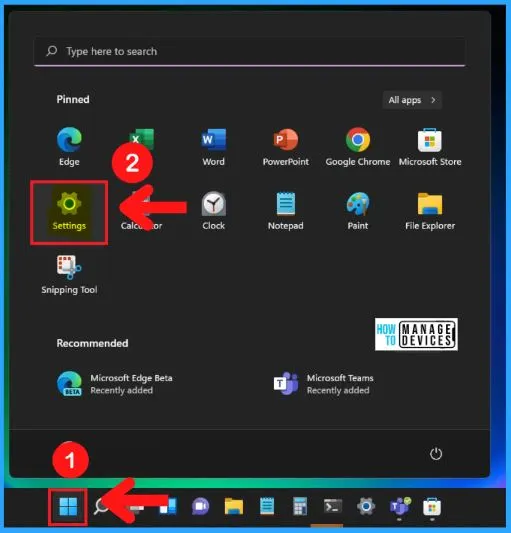Image resolution: width=511 pixels, height=533 pixels.
Task: Open Google Chrome pinned app
Action: tap(358, 146)
